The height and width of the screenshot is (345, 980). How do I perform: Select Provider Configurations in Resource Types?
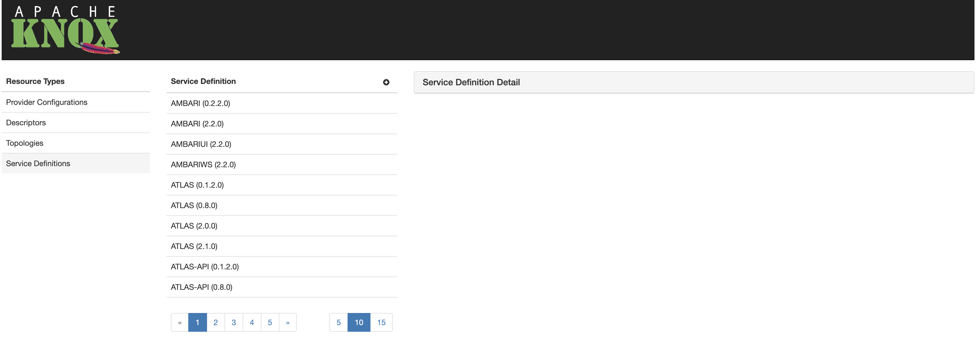46,102
